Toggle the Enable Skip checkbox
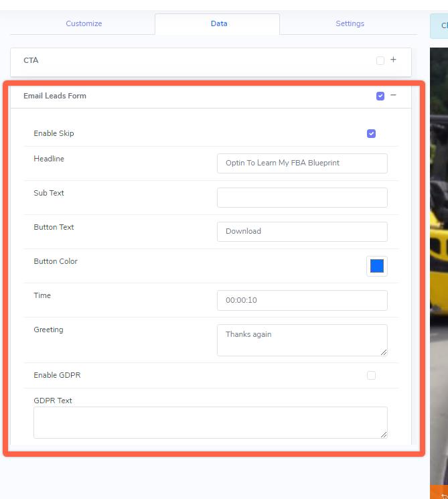This screenshot has height=499, width=448. [371, 133]
